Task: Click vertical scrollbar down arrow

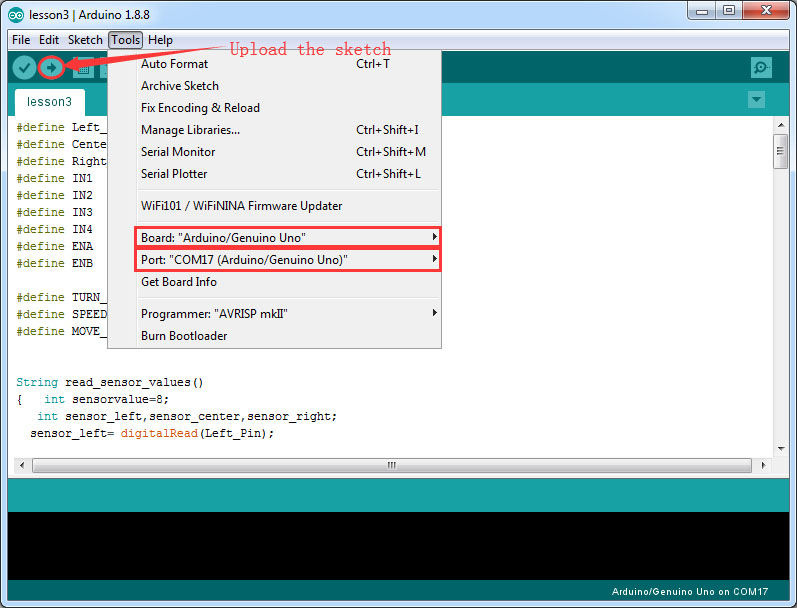Action: [x=781, y=448]
